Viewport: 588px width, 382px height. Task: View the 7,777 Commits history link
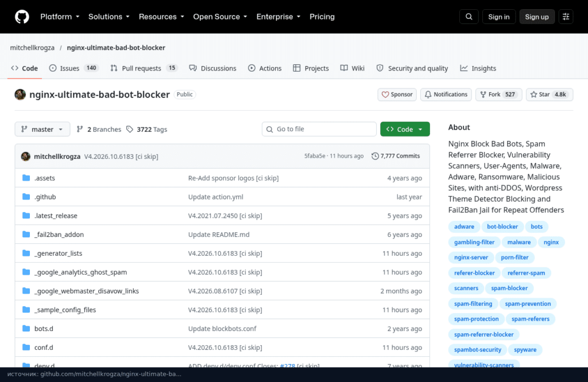click(396, 156)
